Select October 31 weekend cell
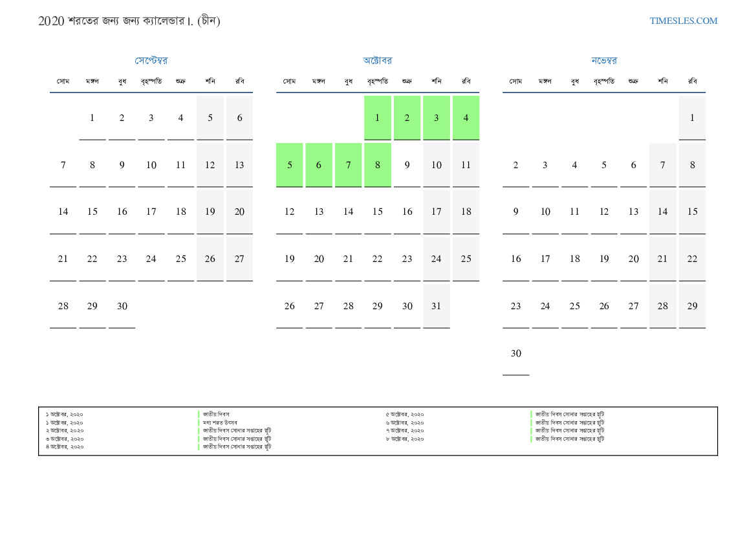The width and height of the screenshot is (756, 535). tap(437, 306)
